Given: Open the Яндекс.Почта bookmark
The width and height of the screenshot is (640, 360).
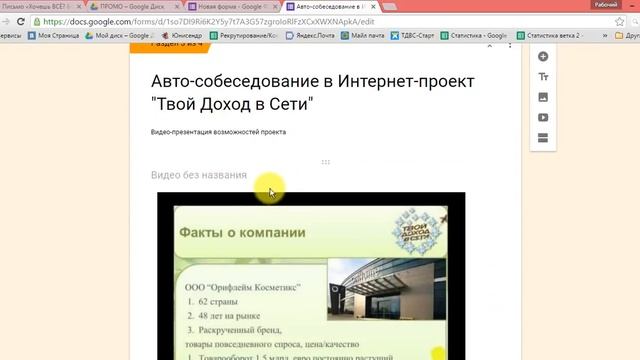Looking at the screenshot, I should pos(310,36).
